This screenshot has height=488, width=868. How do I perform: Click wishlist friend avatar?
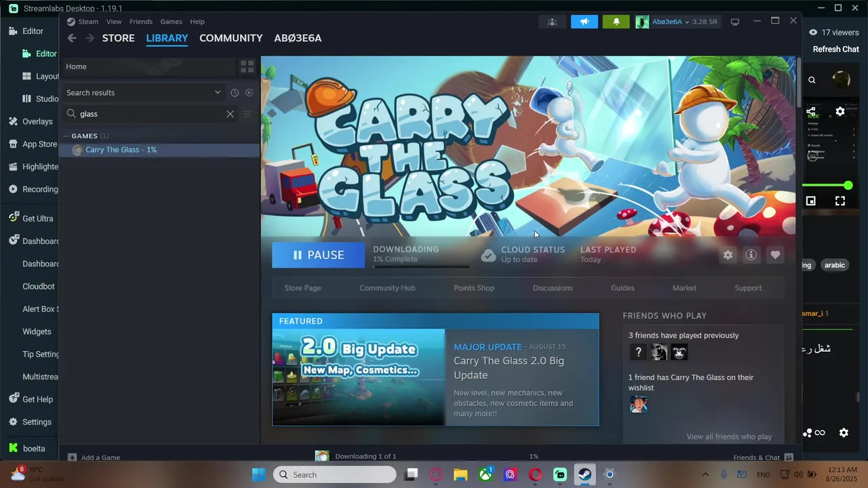[x=638, y=405]
